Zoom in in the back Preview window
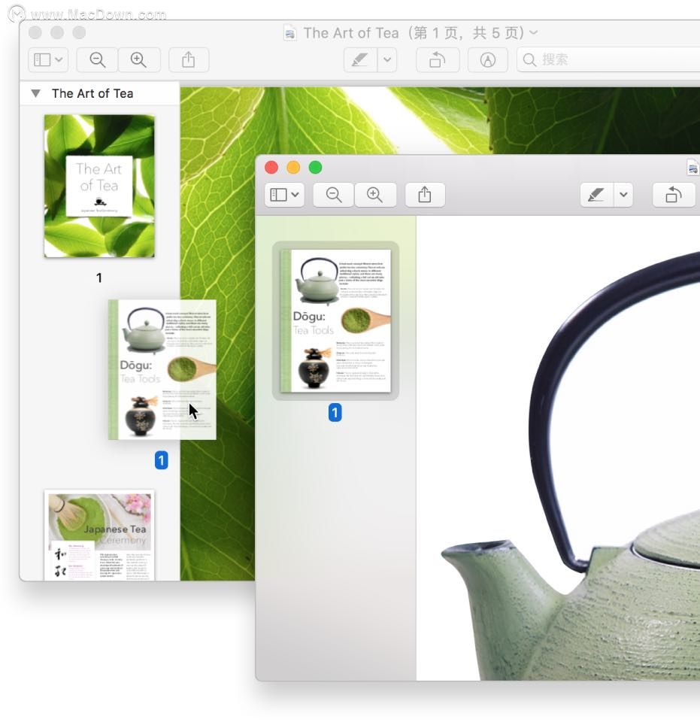 (139, 60)
